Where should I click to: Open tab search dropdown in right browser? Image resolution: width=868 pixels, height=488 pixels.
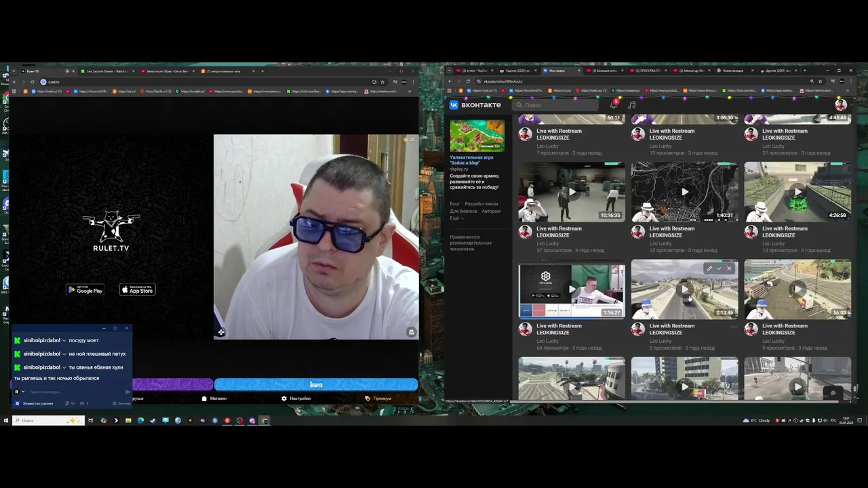tap(450, 70)
